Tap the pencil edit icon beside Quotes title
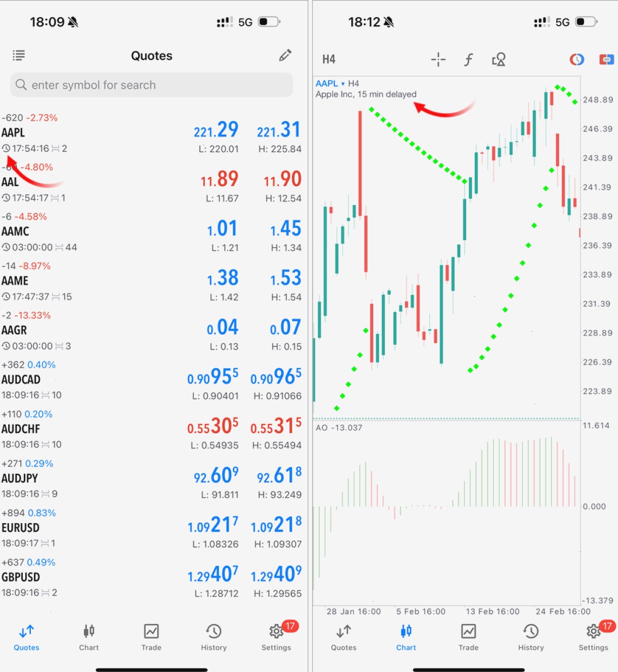 (285, 55)
